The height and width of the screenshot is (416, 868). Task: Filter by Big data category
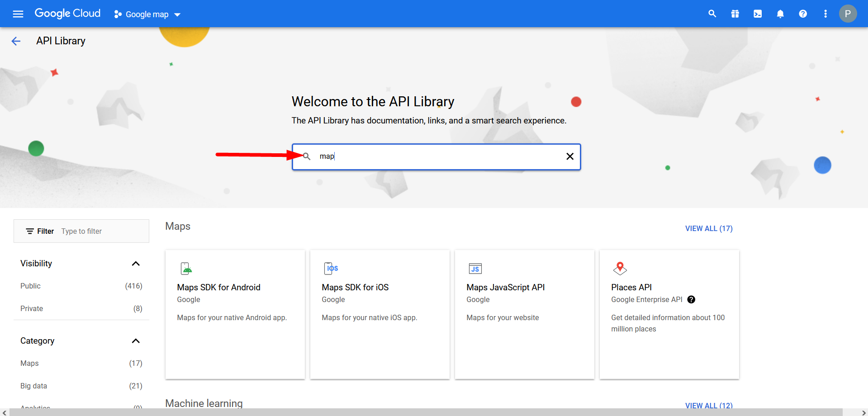click(81, 386)
